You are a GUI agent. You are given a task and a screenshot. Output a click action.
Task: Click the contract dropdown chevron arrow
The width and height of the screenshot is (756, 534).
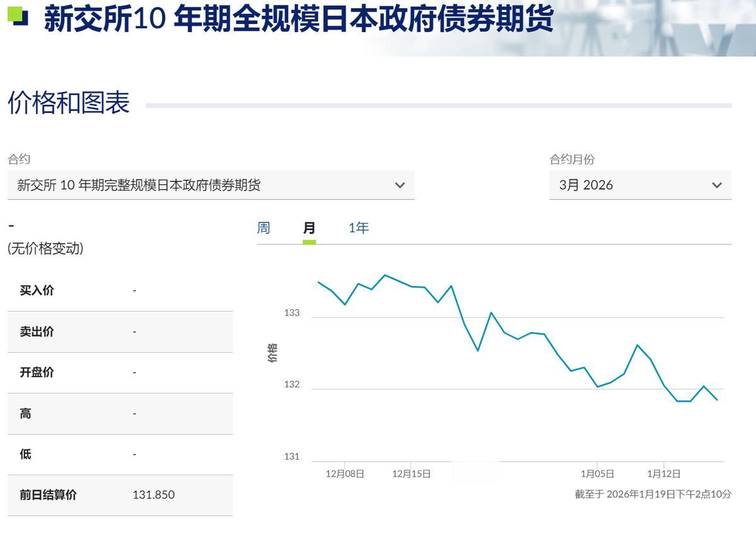(399, 185)
